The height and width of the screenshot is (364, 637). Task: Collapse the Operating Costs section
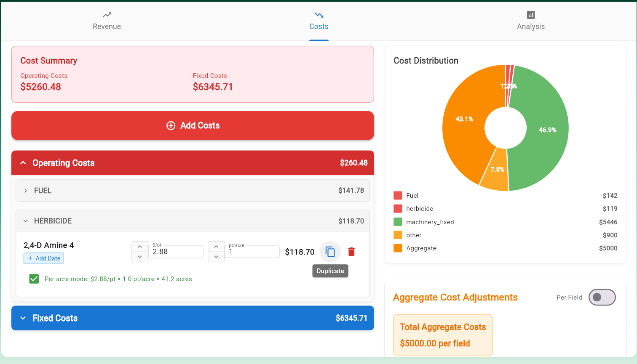pos(23,163)
